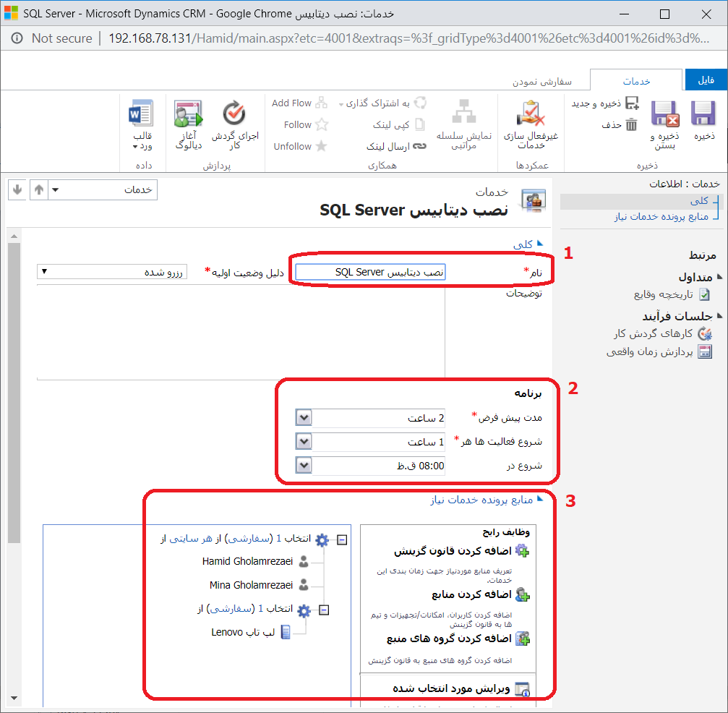Collapse the جلسات فرآیند section
The image size is (728, 713).
click(719, 315)
